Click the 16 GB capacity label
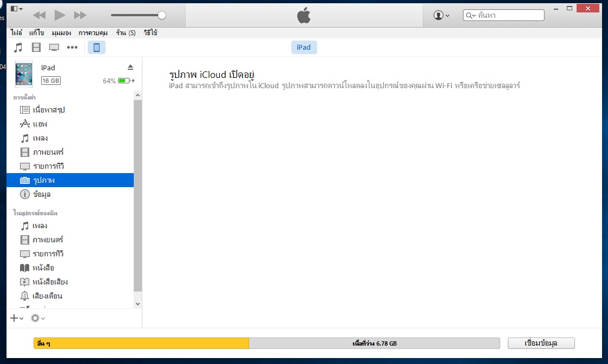 tap(51, 81)
